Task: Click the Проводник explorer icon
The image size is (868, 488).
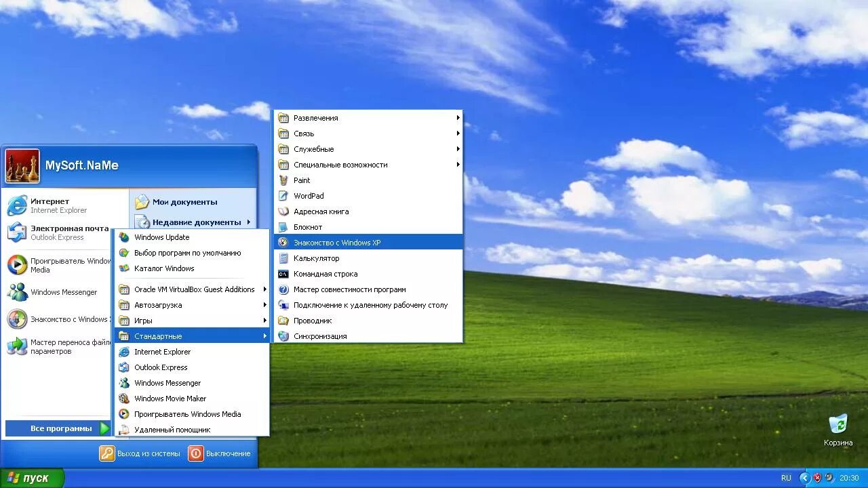Action: [x=283, y=321]
